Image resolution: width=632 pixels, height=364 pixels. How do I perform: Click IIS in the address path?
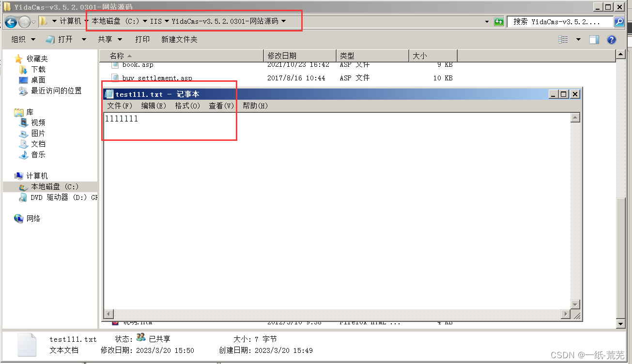coord(156,21)
